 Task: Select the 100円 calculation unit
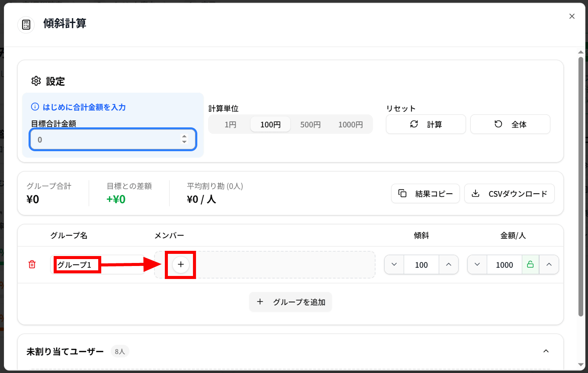click(270, 125)
